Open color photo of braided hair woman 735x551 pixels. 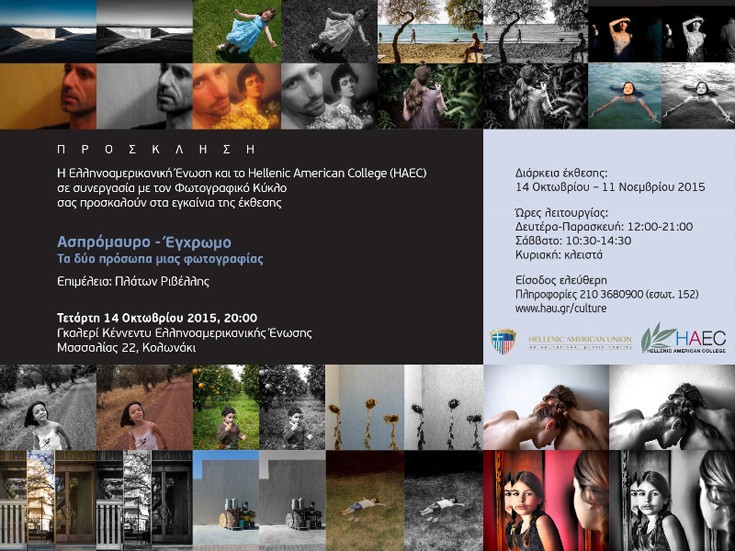[546, 407]
